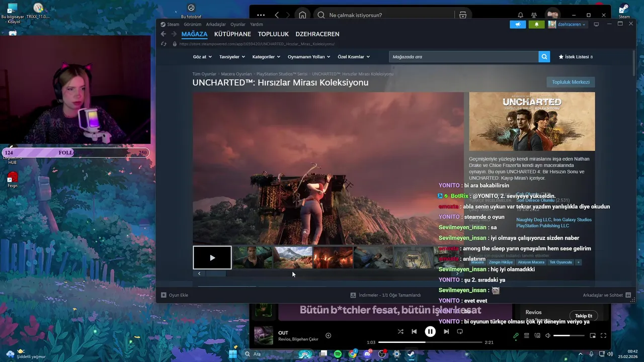
Task: Show hidden system tray icons chevron
Action: (x=581, y=354)
